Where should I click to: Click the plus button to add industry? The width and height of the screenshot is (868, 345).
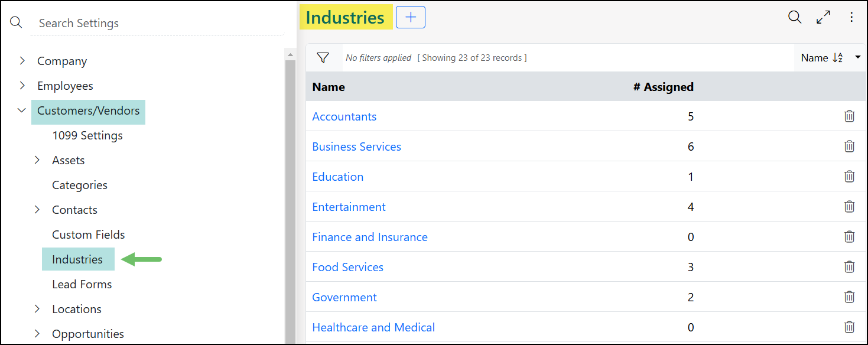tap(411, 17)
